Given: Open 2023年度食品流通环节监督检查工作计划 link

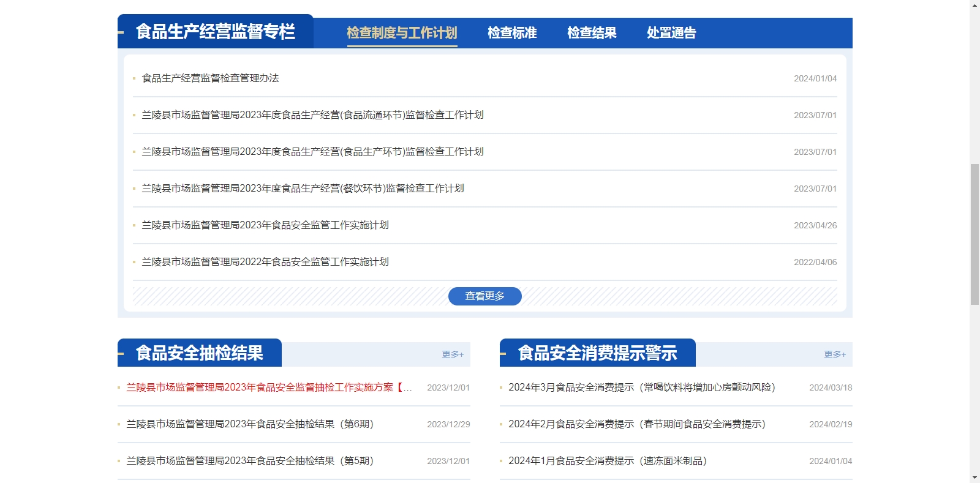Looking at the screenshot, I should click(x=312, y=115).
